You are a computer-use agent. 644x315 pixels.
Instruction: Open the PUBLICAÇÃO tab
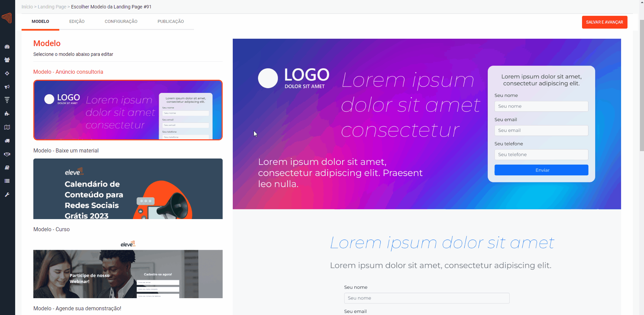coord(171,22)
